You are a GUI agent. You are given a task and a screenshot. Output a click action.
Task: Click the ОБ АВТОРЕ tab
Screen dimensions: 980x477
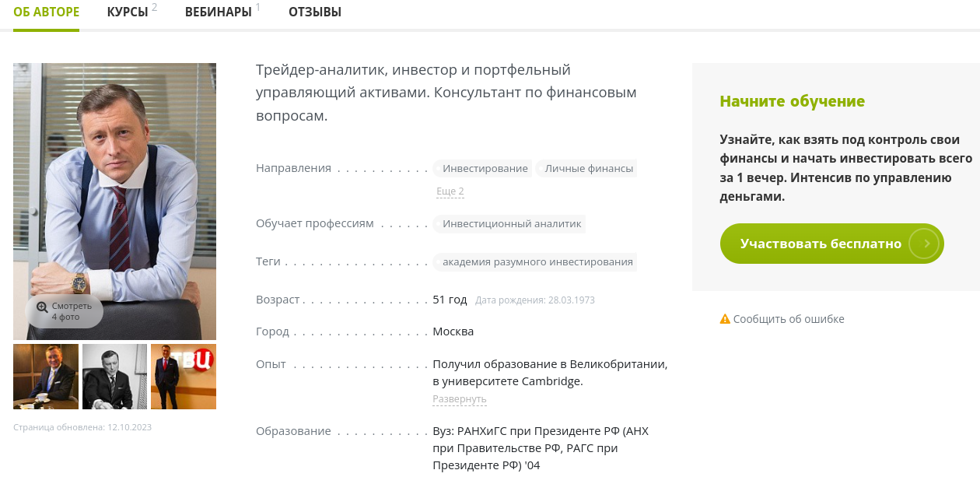(46, 12)
